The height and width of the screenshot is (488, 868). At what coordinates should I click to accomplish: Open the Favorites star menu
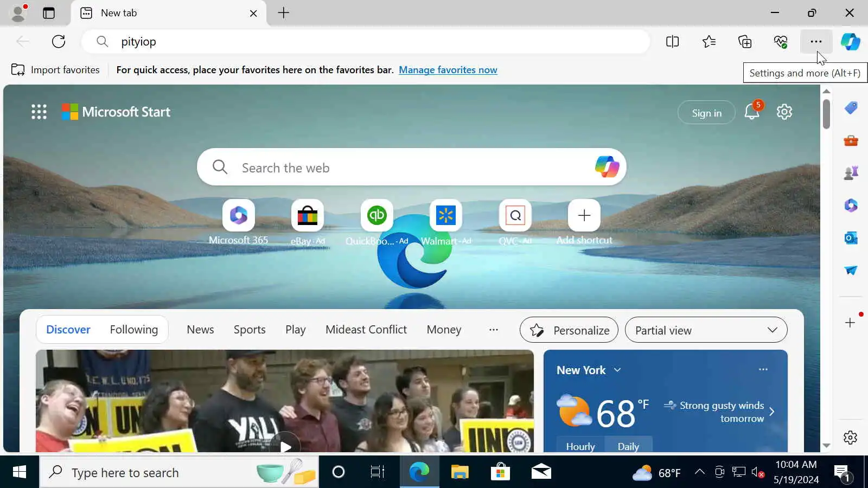709,42
